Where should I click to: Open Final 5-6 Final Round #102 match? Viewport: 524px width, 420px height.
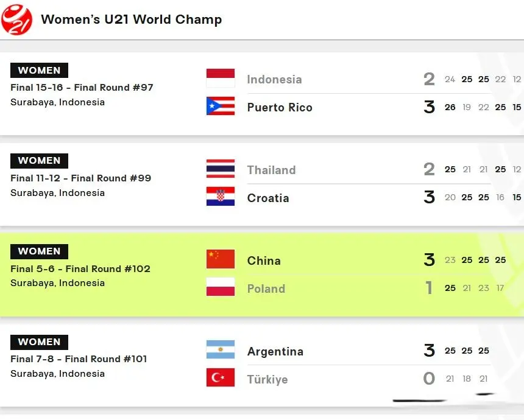coord(80,269)
